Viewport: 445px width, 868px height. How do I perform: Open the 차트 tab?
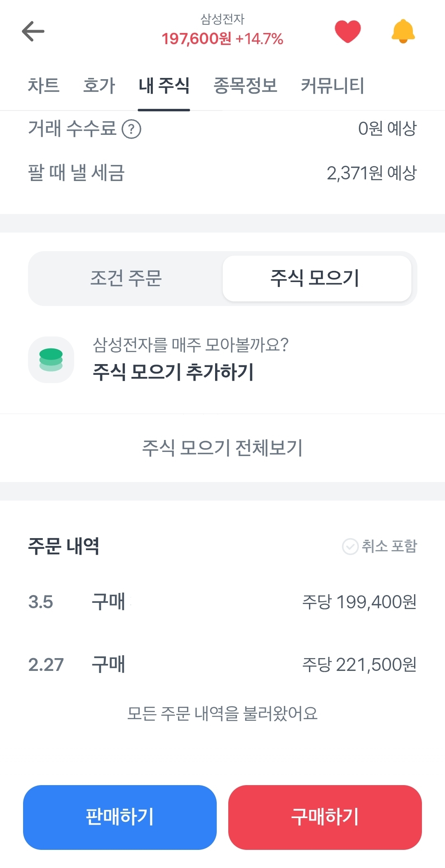tap(44, 86)
